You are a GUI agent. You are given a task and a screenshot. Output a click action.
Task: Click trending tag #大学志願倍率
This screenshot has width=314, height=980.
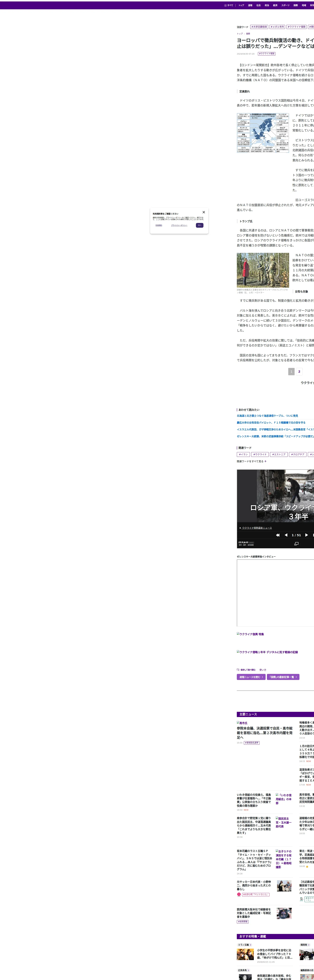point(259,27)
